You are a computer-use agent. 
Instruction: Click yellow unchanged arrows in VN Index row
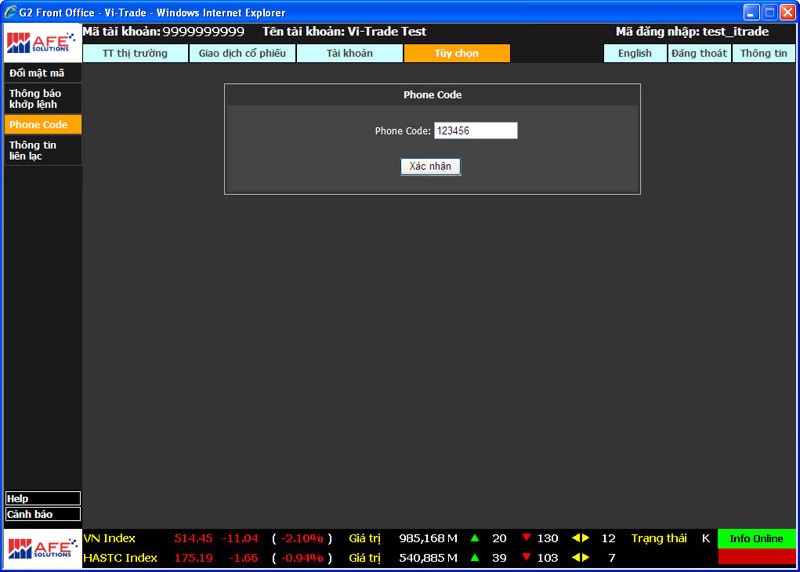[580, 538]
